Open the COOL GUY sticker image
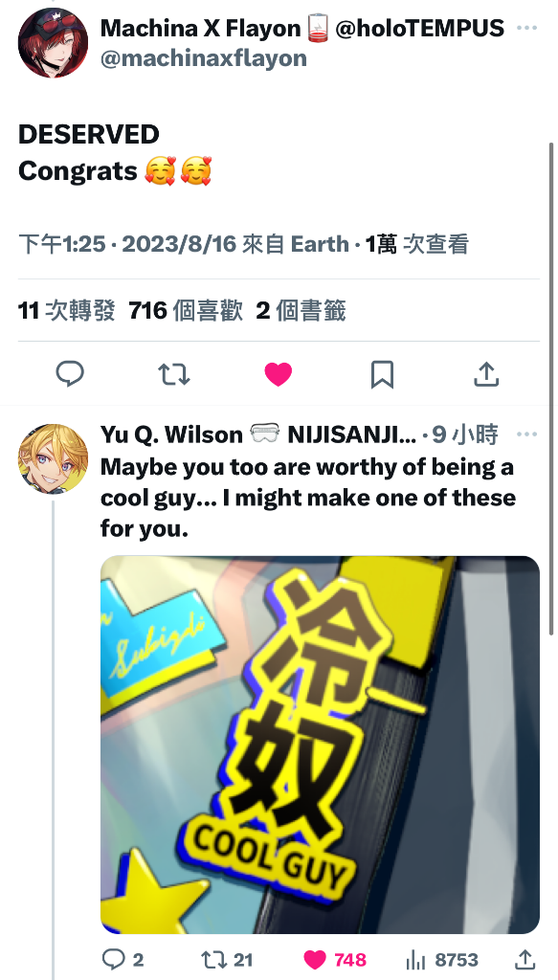The width and height of the screenshot is (558, 980). click(x=320, y=745)
